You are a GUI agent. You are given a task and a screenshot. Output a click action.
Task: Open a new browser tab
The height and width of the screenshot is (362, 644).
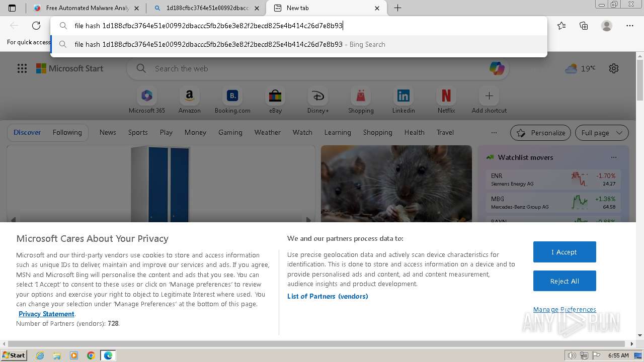tap(397, 8)
